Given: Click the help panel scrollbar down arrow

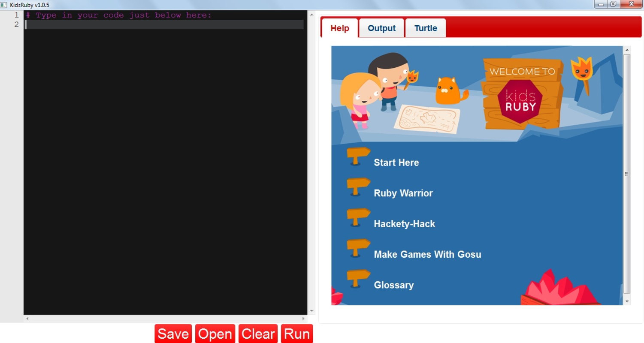Looking at the screenshot, I should [627, 301].
